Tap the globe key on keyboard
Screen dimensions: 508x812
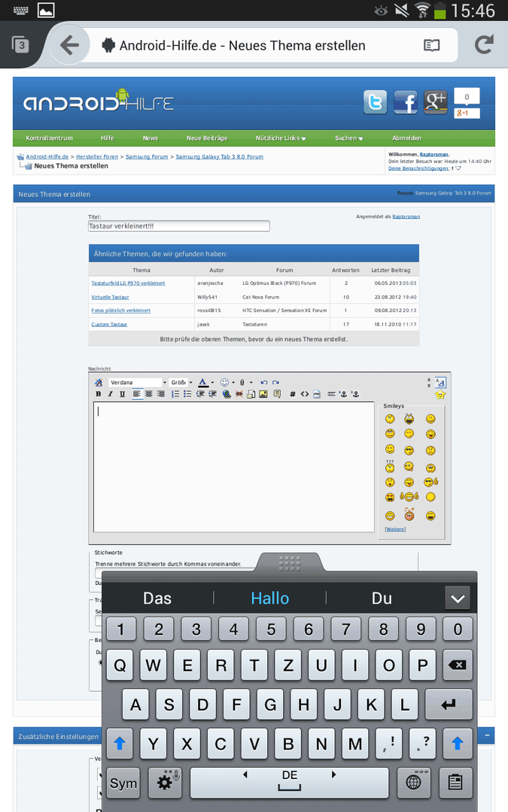414,783
